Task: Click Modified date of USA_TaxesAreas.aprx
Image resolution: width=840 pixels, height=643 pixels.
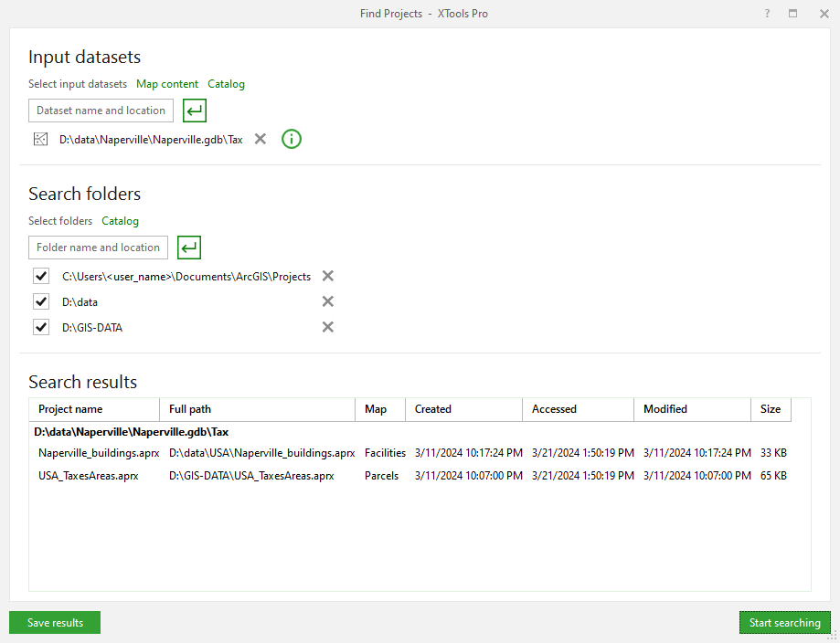Action: click(x=697, y=476)
